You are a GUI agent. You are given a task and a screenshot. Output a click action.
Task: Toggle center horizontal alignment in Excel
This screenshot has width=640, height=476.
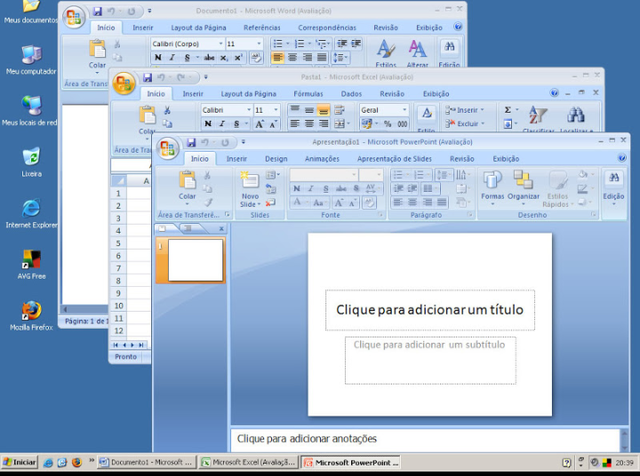309,123
